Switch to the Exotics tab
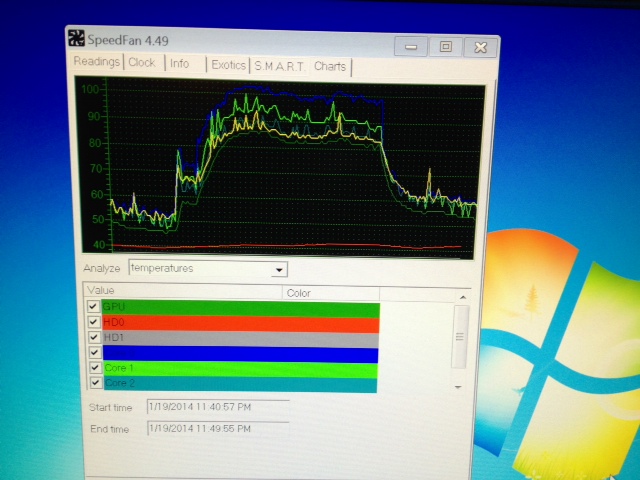The height and width of the screenshot is (480, 640). pos(229,65)
